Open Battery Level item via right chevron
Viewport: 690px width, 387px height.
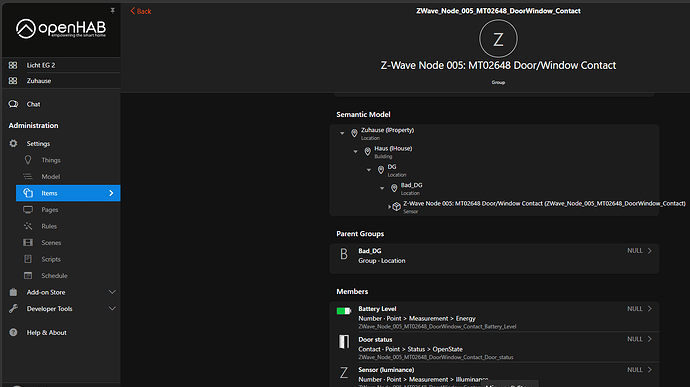650,309
